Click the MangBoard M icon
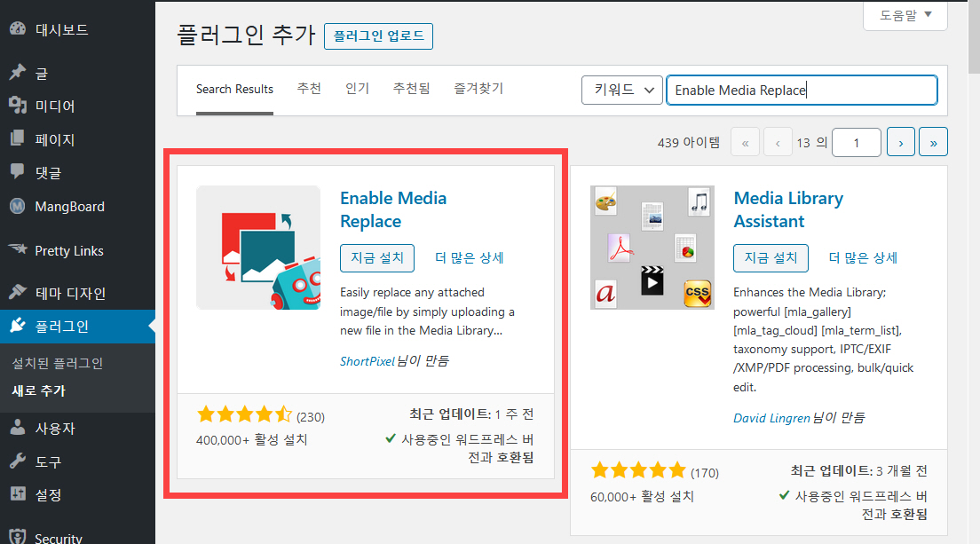This screenshot has width=980, height=544. (x=18, y=206)
